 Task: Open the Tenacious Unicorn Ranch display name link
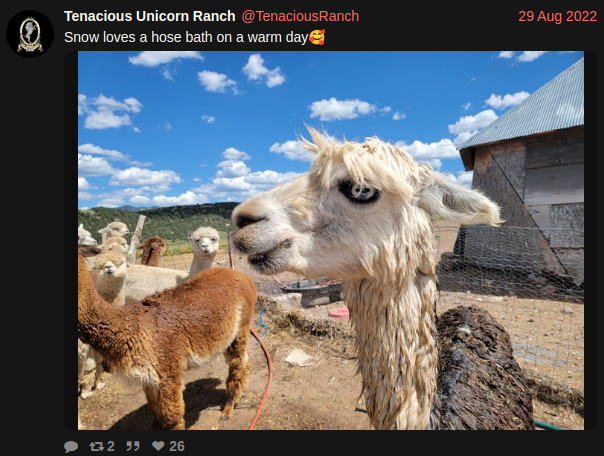[x=149, y=16]
